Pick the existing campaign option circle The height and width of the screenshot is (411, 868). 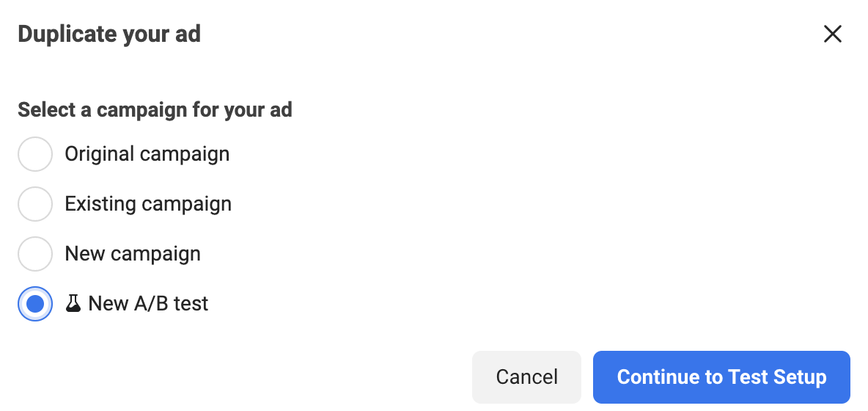(x=35, y=204)
